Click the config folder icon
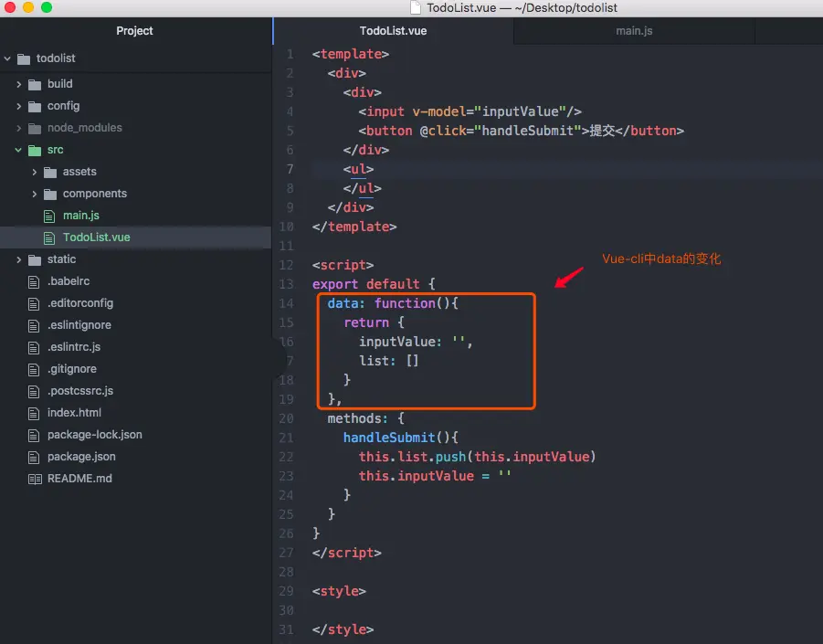The height and width of the screenshot is (644, 823). point(35,107)
